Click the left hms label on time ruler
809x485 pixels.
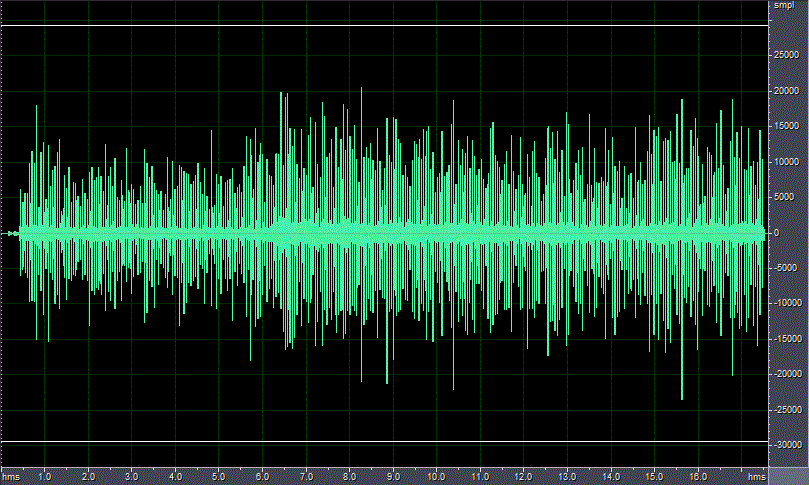click(x=11, y=477)
